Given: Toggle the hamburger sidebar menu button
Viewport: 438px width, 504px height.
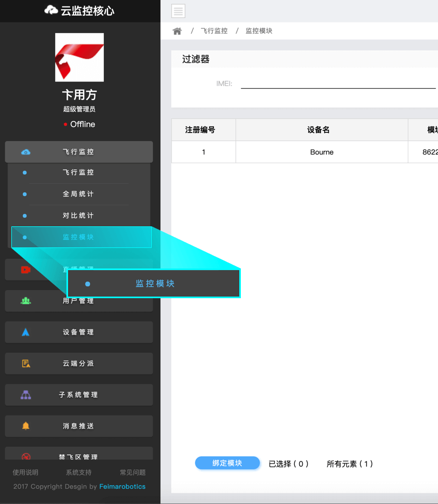Looking at the screenshot, I should [x=178, y=11].
